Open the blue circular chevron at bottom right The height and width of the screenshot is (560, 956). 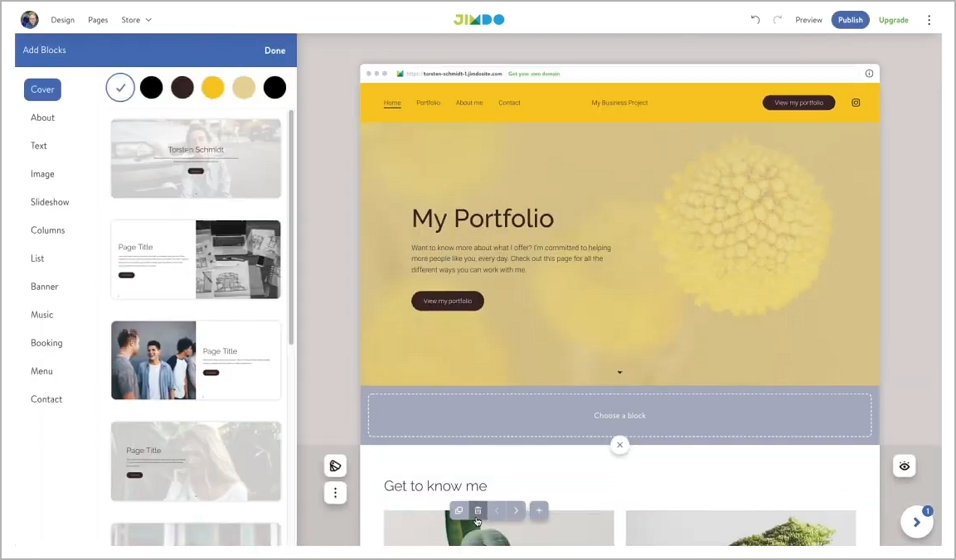[917, 522]
